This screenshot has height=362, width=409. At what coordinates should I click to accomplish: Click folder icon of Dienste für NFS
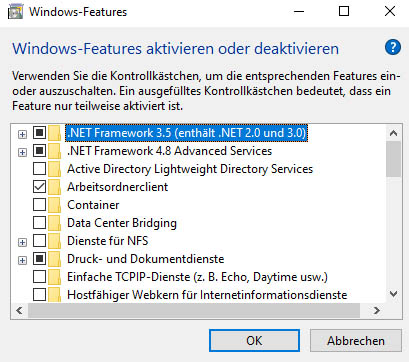[x=54, y=241]
